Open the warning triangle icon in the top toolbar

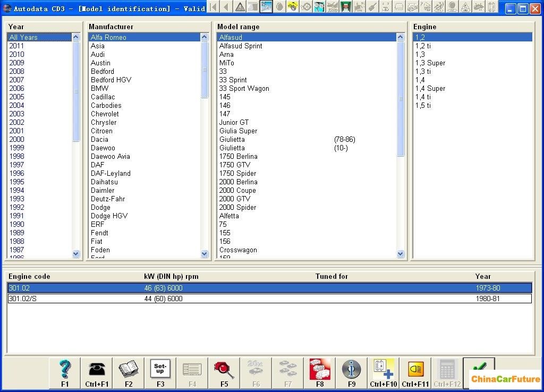[240, 6]
